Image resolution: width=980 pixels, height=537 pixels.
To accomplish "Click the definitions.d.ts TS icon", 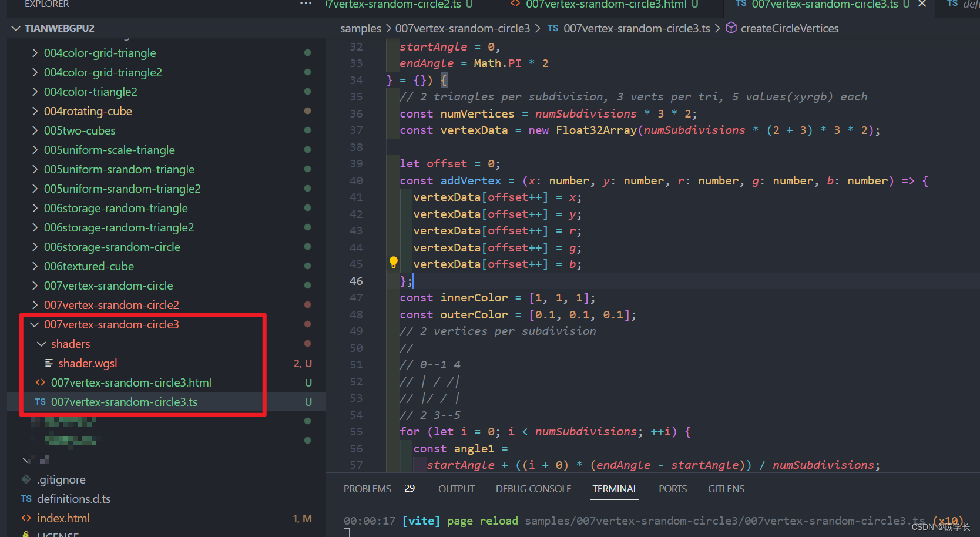I will tap(26, 499).
